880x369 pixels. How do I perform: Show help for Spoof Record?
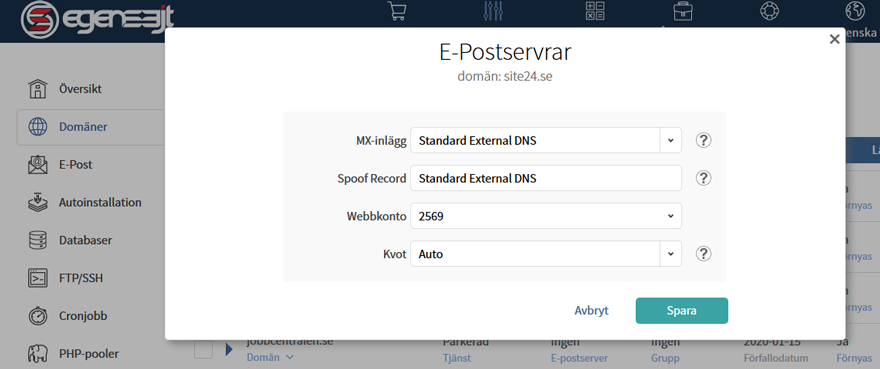[x=703, y=178]
